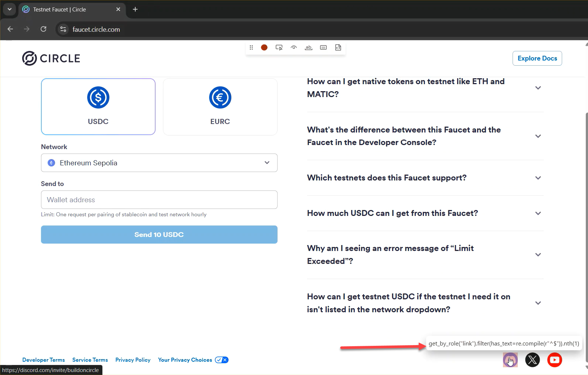
Task: Click the USDC dollar coin icon
Action: [98, 97]
